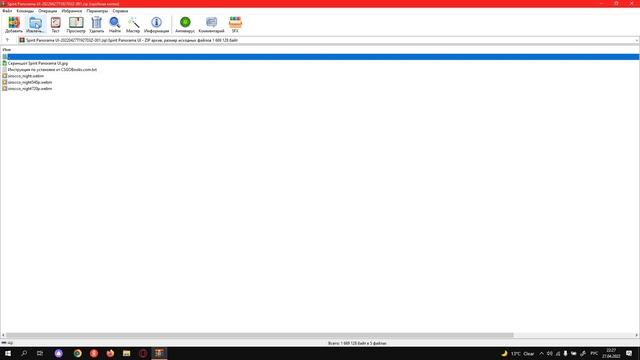Open the Справка menu
The height and width of the screenshot is (360, 640).
point(120,11)
